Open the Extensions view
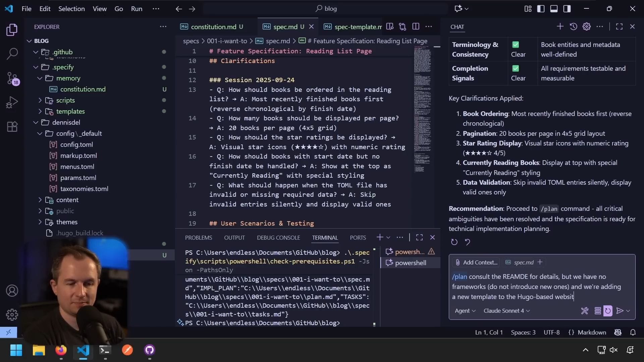Image resolution: width=644 pixels, height=362 pixels. tap(12, 127)
